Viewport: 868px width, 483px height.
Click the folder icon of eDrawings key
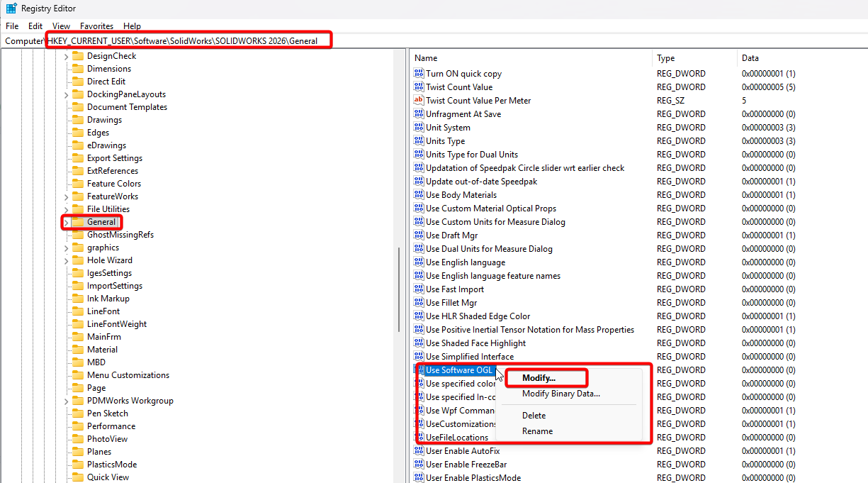coord(78,145)
